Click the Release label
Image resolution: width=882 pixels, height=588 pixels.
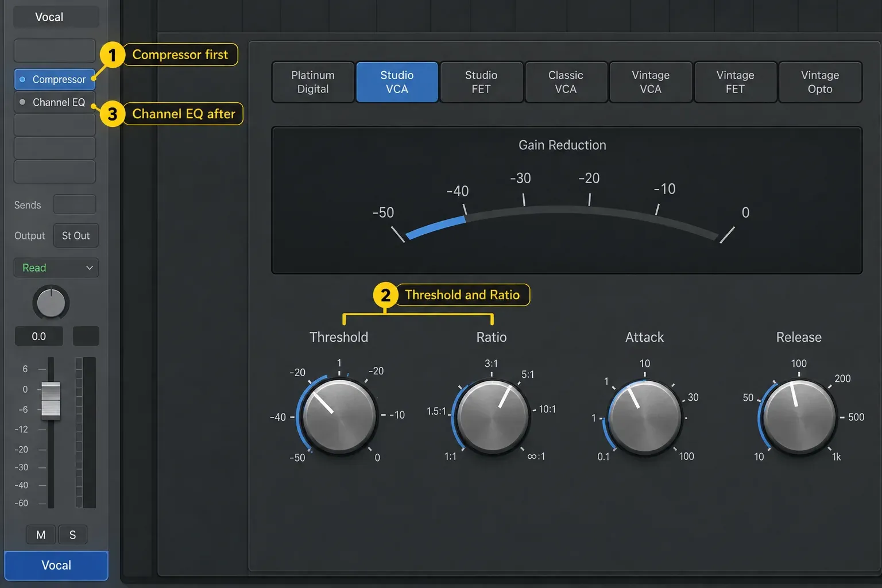click(799, 337)
